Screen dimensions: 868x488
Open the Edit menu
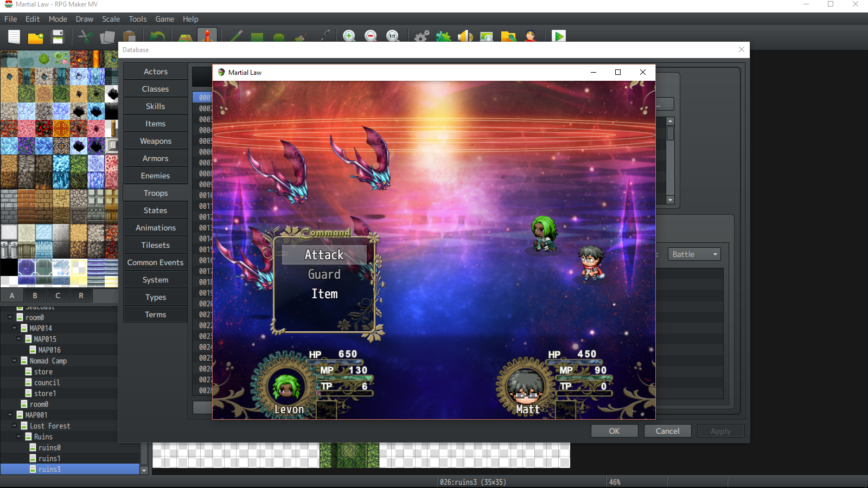33,19
